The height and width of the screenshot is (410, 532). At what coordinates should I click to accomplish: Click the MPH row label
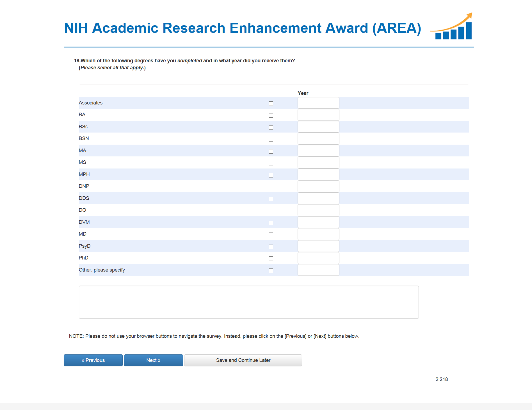84,174
